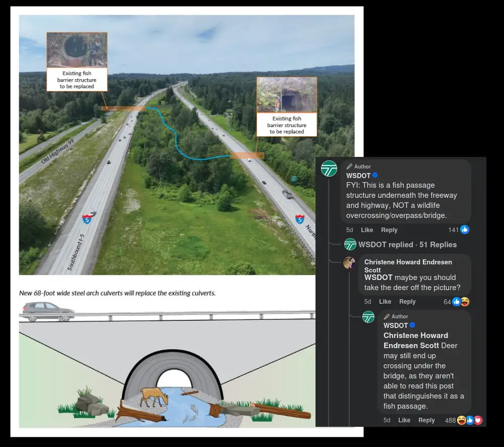This screenshot has width=504, height=447.
Task: Click the WSDOT author name in deer reply
Action: pos(395,325)
